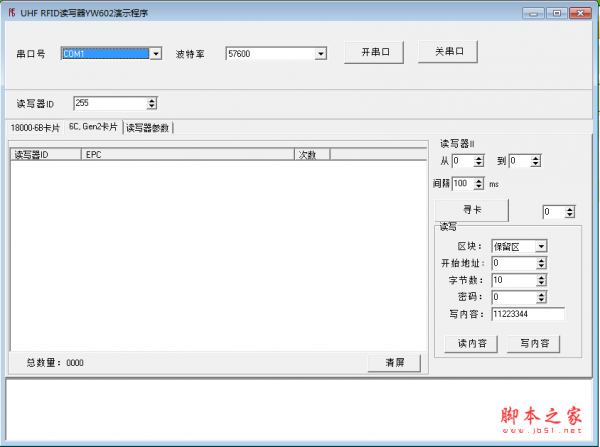Click the 开串口 button
The image size is (600, 447).
point(374,52)
